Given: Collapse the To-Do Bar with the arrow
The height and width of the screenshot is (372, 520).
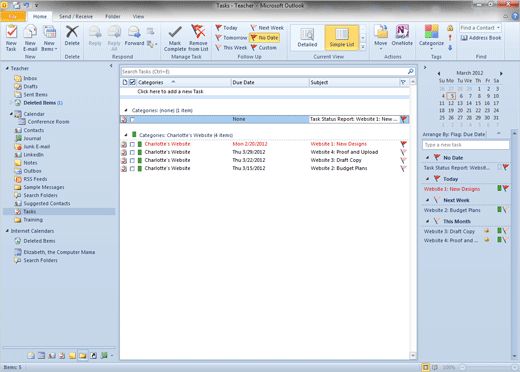Looking at the screenshot, I should tap(425, 67).
